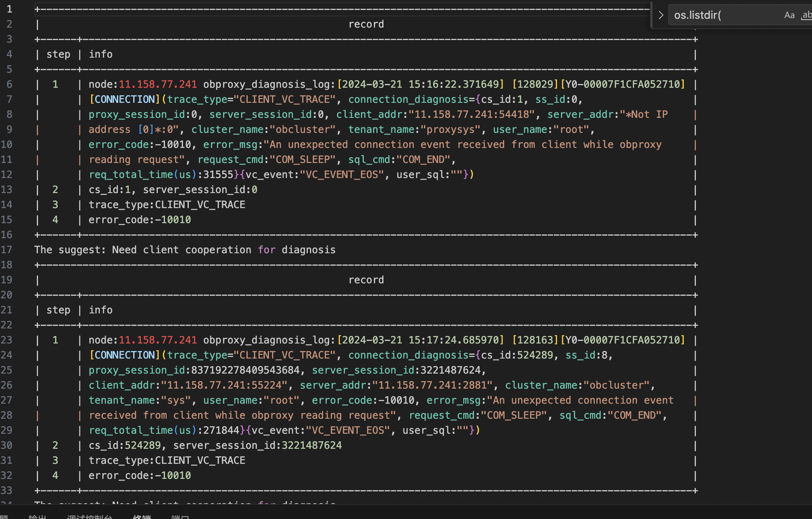Click 'cs_id:1, server_session_id:0' on line 13
This screenshot has height=519, width=812.
(x=173, y=190)
